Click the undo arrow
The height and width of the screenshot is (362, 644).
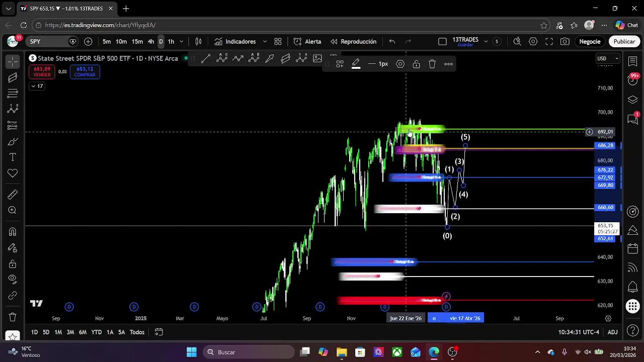[392, 42]
